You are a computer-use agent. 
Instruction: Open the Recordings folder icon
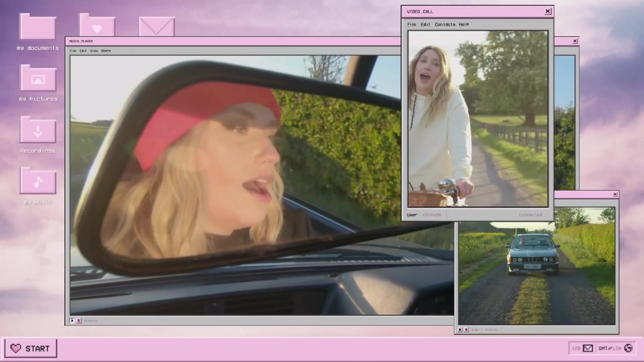coord(38,129)
